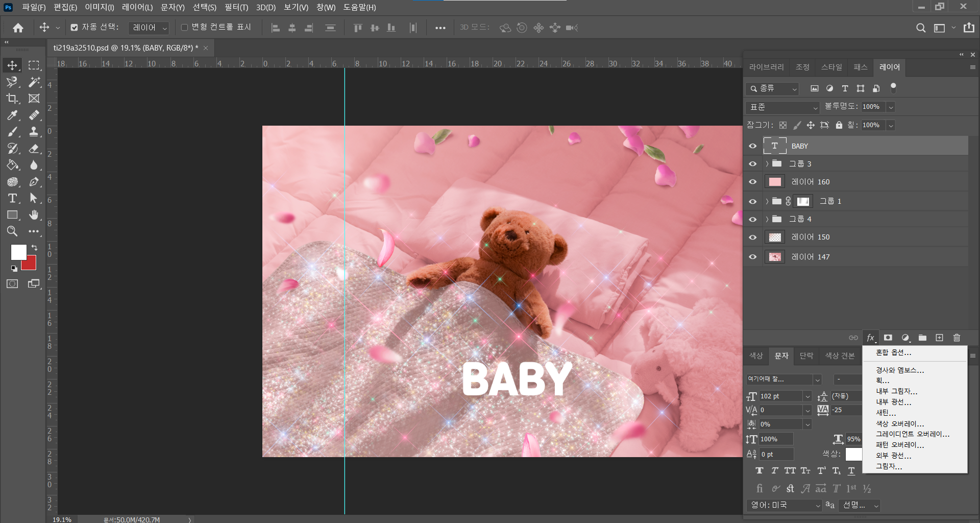
Task: Select the Zoom tool
Action: pos(12,231)
